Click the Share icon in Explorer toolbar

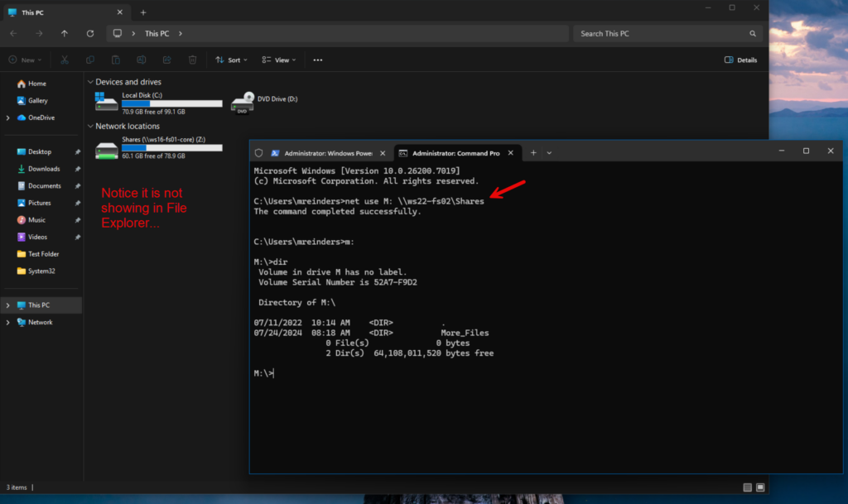(x=166, y=60)
